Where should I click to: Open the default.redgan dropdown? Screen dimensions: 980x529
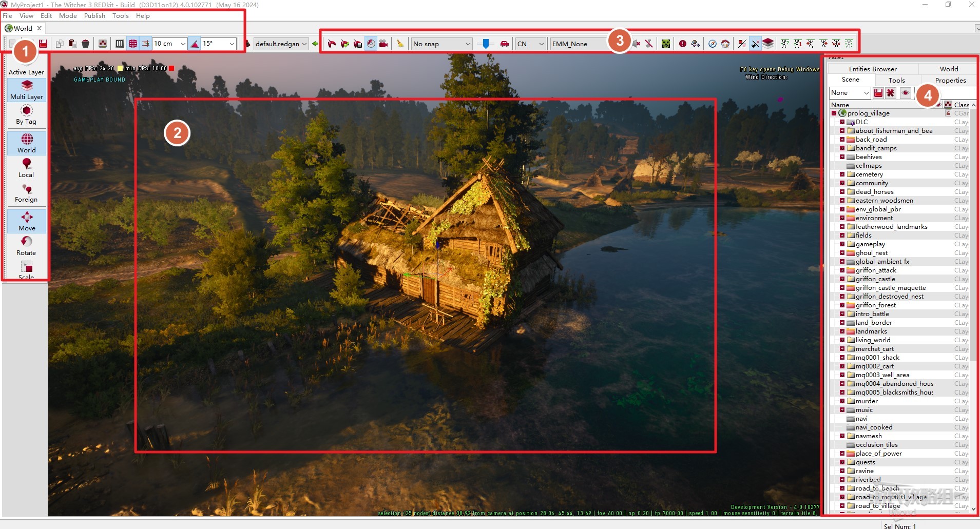(x=281, y=44)
